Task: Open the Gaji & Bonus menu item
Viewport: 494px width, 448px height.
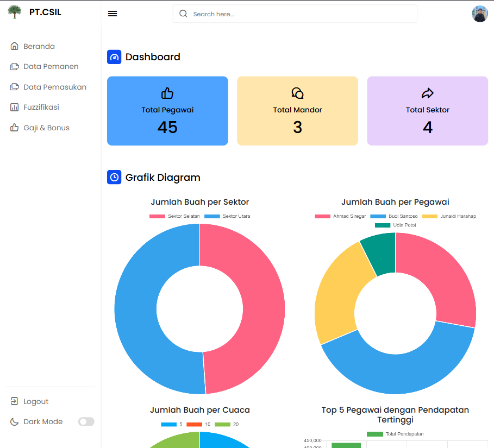Action: pos(46,128)
